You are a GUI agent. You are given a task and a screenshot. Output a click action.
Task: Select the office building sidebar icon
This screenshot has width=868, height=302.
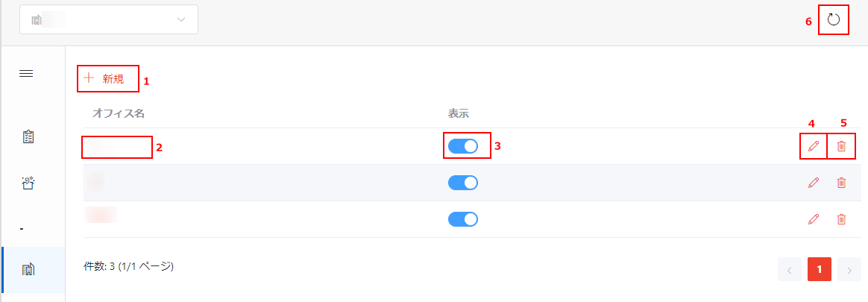[x=29, y=270]
